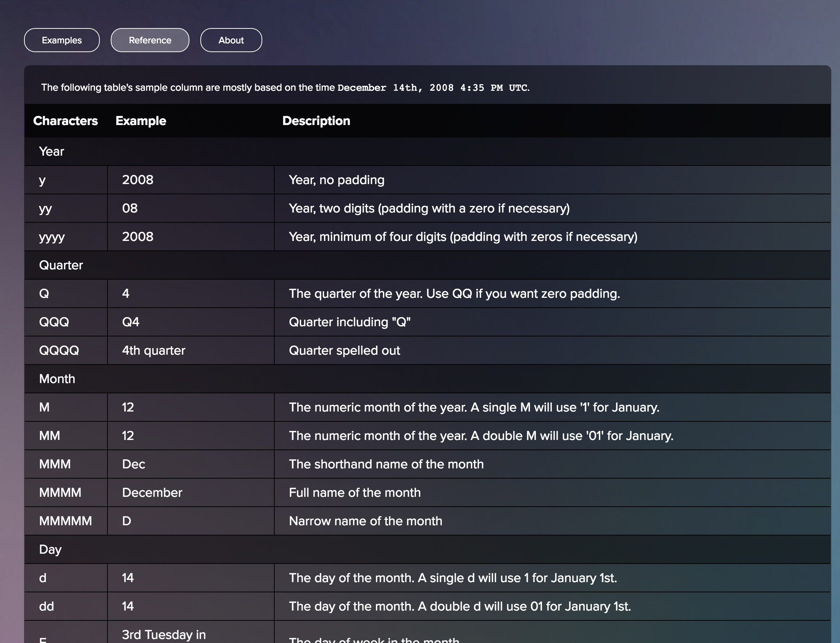Select the 'd' day of month row
Screen dimensions: 840x643
tap(65, 578)
